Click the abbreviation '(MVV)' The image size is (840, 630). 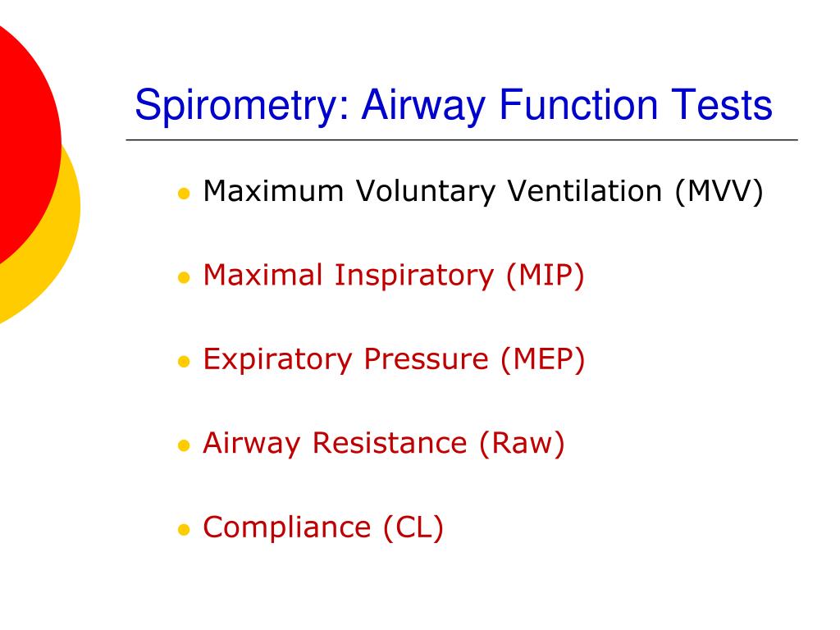tap(719, 191)
